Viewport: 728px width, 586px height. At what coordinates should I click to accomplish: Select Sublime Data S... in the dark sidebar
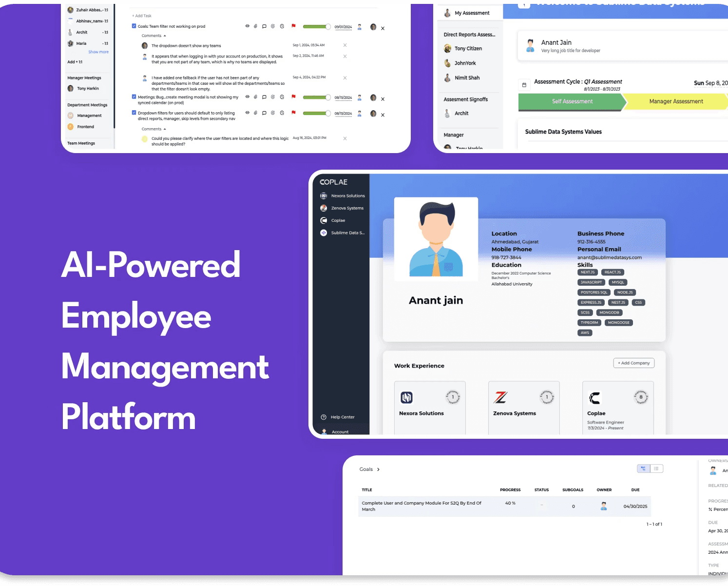click(x=343, y=233)
